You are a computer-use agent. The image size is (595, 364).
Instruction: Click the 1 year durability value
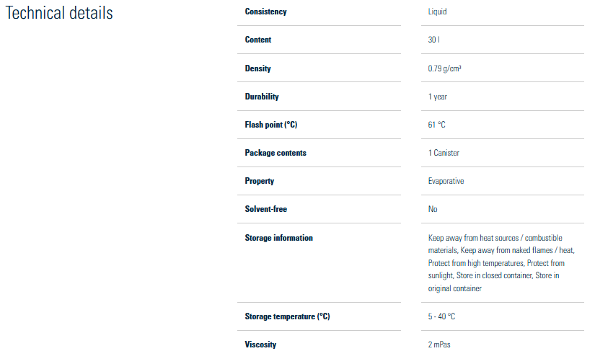[x=438, y=97]
